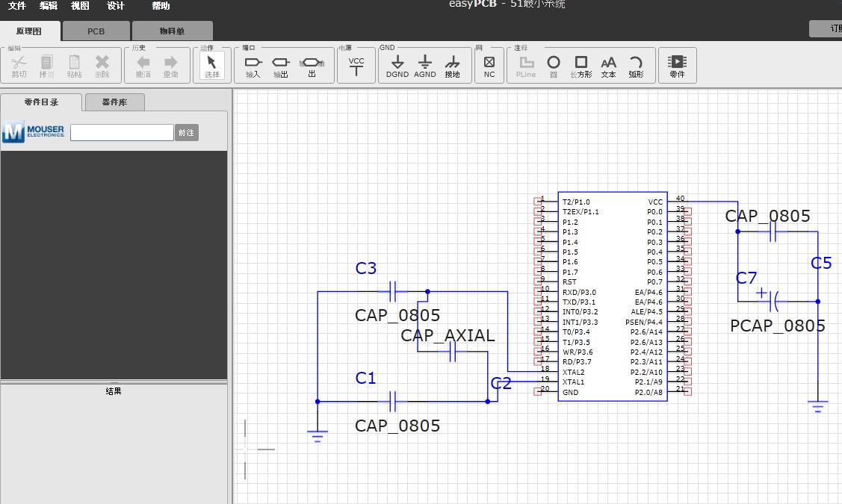
Task: Click the C3 capacitor symbol
Action: (x=393, y=291)
